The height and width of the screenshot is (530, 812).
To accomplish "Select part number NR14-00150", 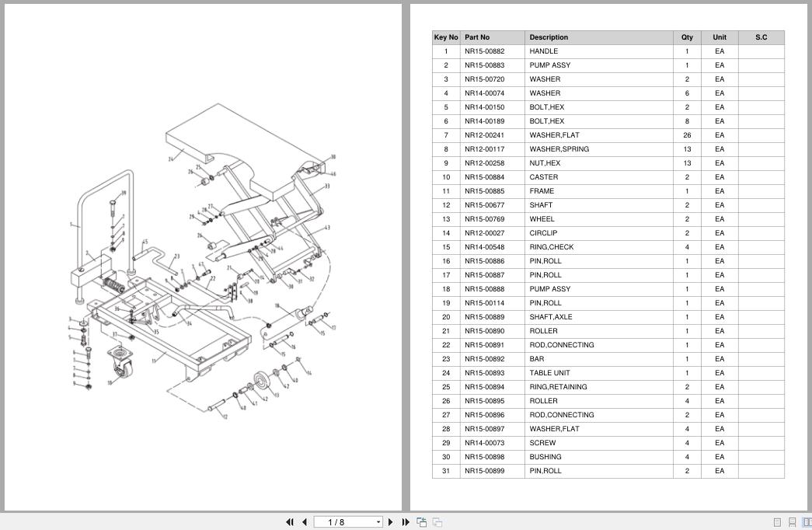I will 484,107.
